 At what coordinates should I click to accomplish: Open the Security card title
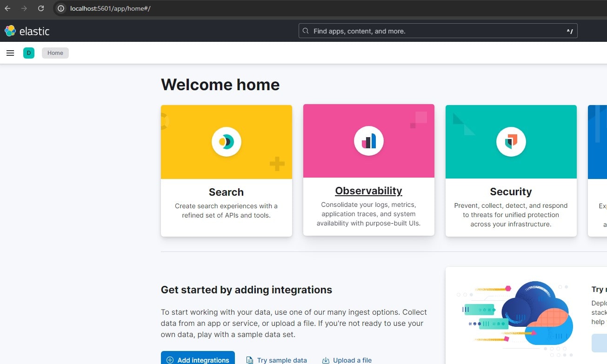tap(511, 192)
